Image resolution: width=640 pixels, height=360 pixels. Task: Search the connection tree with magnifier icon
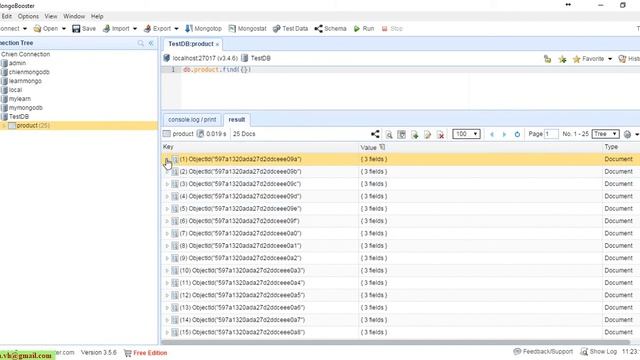point(141,43)
